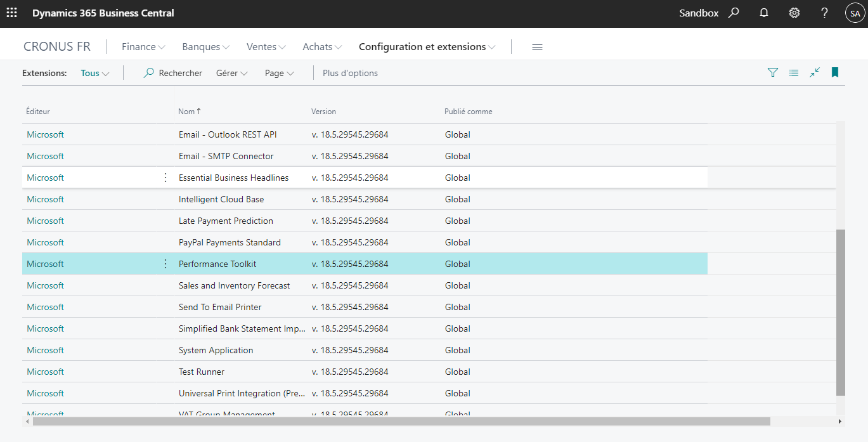Click Plus d'options

[x=350, y=73]
